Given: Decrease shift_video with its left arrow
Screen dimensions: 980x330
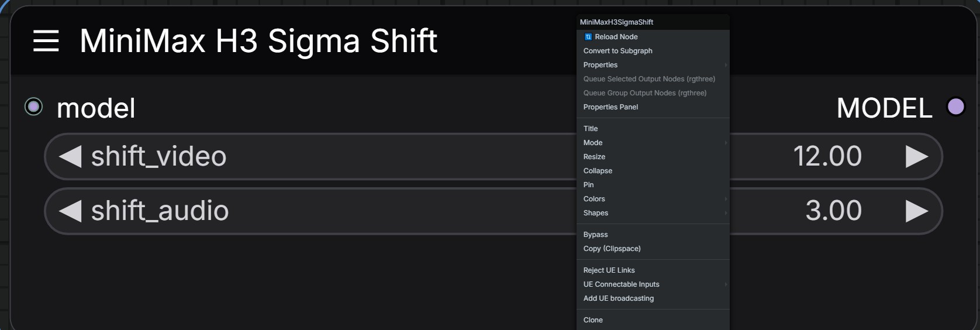Looking at the screenshot, I should [71, 156].
